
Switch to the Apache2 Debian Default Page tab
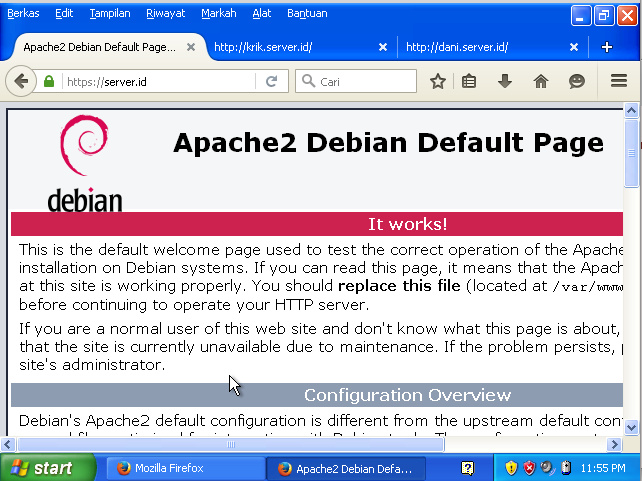click(x=99, y=47)
